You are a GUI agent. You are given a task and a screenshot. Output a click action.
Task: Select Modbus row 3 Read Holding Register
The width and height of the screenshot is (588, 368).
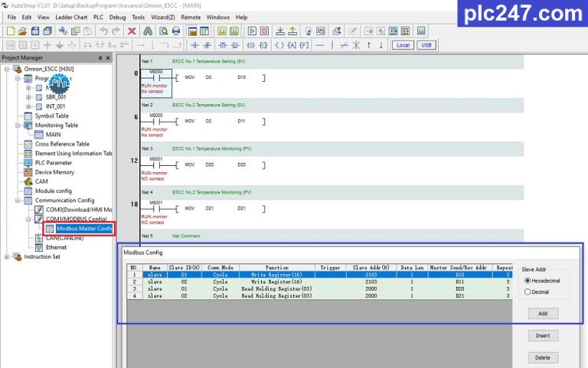point(319,288)
